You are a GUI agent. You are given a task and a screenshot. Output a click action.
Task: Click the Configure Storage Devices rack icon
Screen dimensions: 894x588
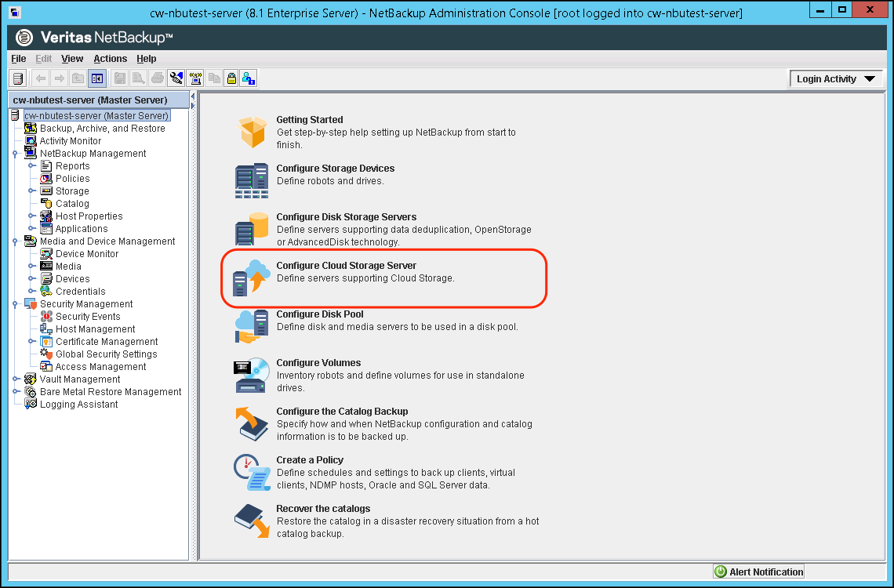coord(252,180)
